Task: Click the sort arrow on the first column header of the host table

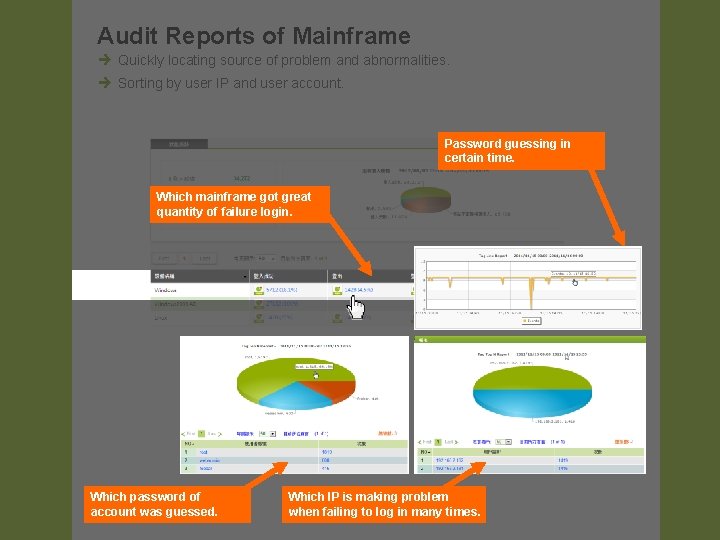Action: (245, 276)
